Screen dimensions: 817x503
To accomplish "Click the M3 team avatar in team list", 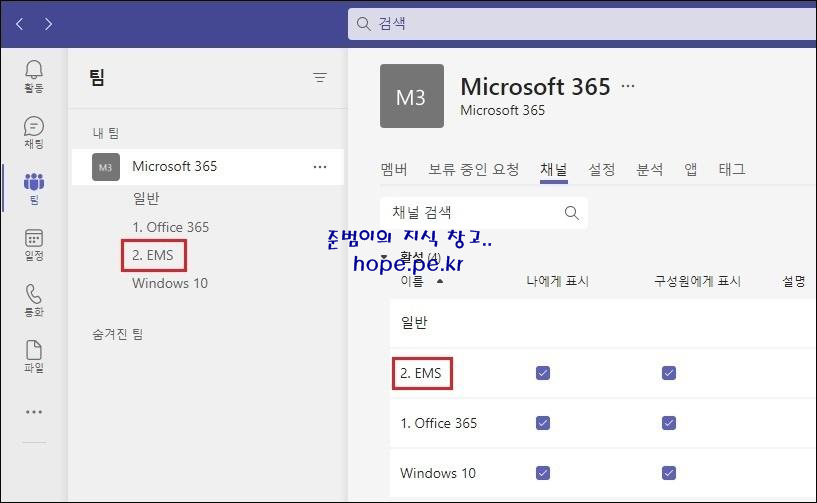I will click(x=106, y=167).
